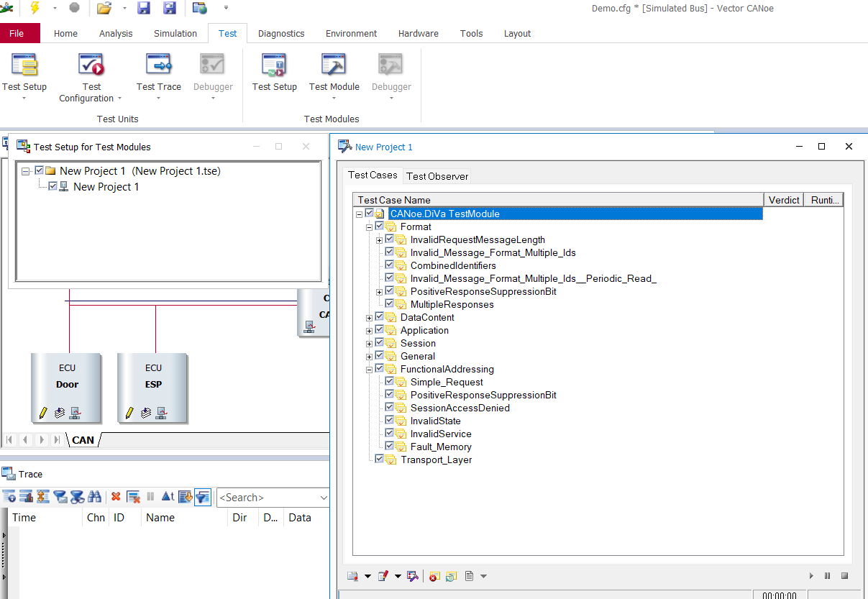Click the window with globe icon in quick access toolbar
The height and width of the screenshot is (599, 868).
pyautogui.click(x=200, y=8)
